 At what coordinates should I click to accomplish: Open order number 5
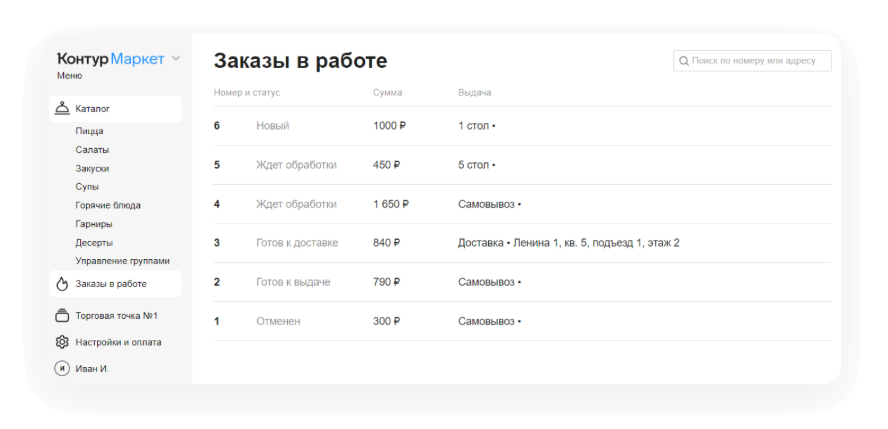pyautogui.click(x=216, y=165)
